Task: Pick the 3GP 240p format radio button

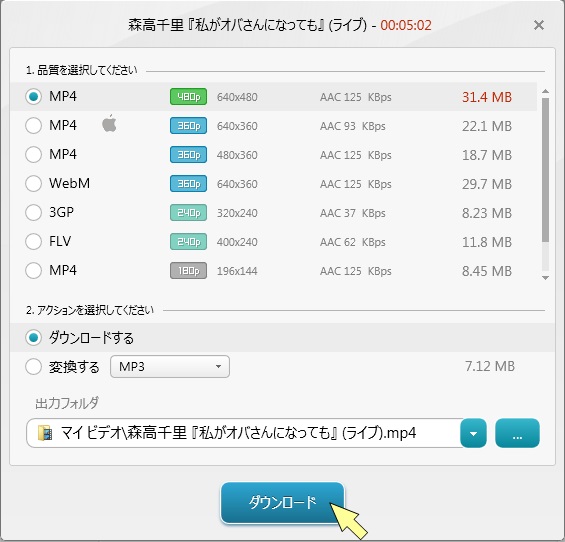Action: pos(33,213)
